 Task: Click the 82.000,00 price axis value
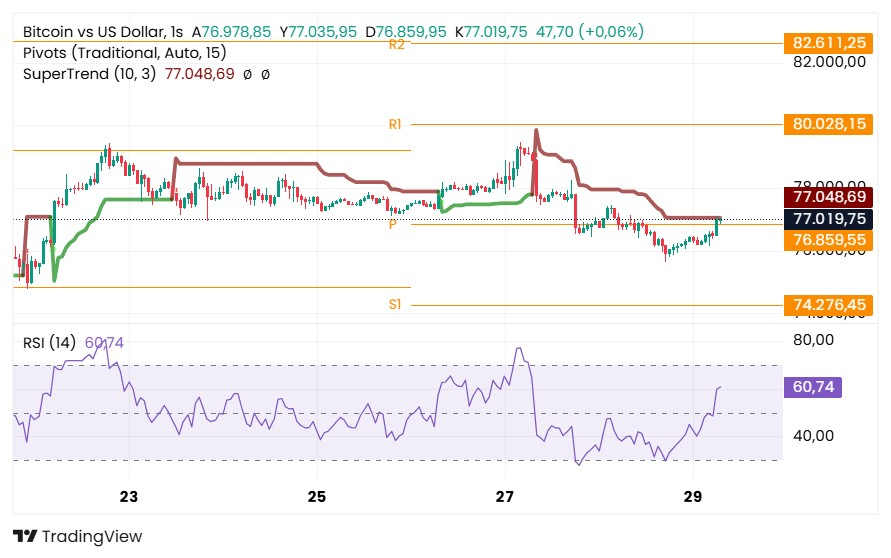(x=830, y=62)
